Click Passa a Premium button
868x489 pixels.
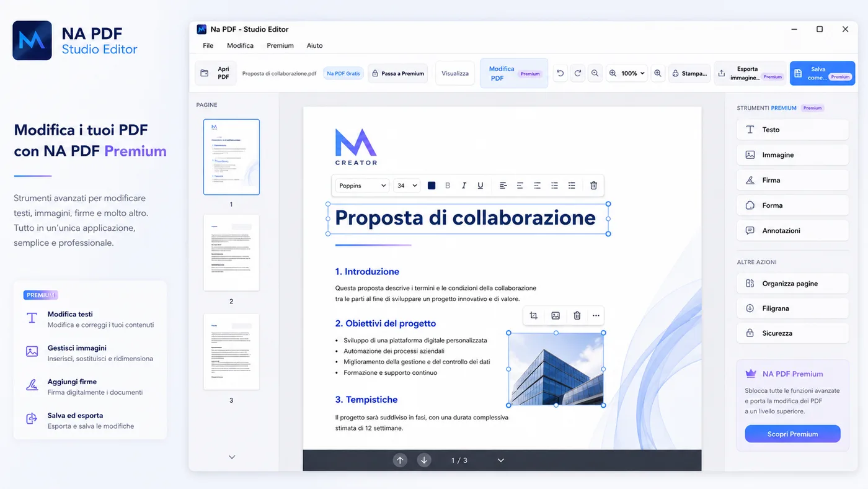click(397, 73)
